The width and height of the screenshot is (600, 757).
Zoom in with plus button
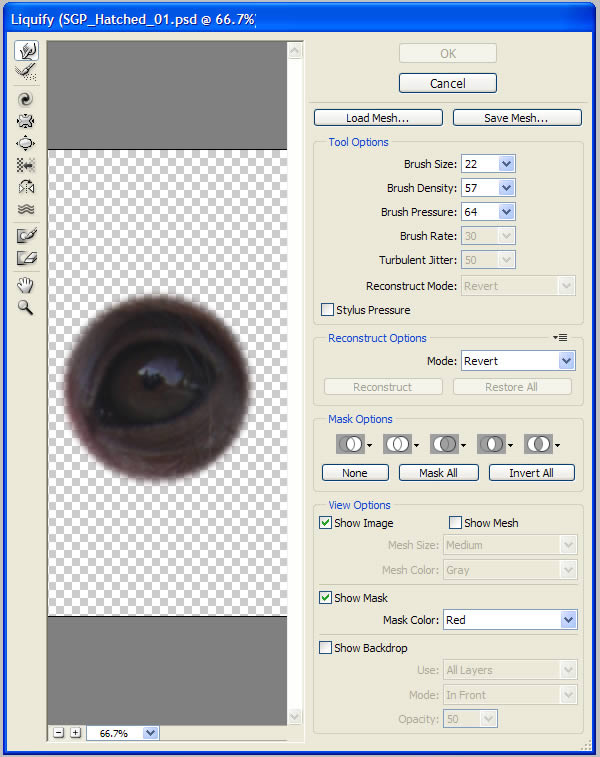click(x=75, y=733)
